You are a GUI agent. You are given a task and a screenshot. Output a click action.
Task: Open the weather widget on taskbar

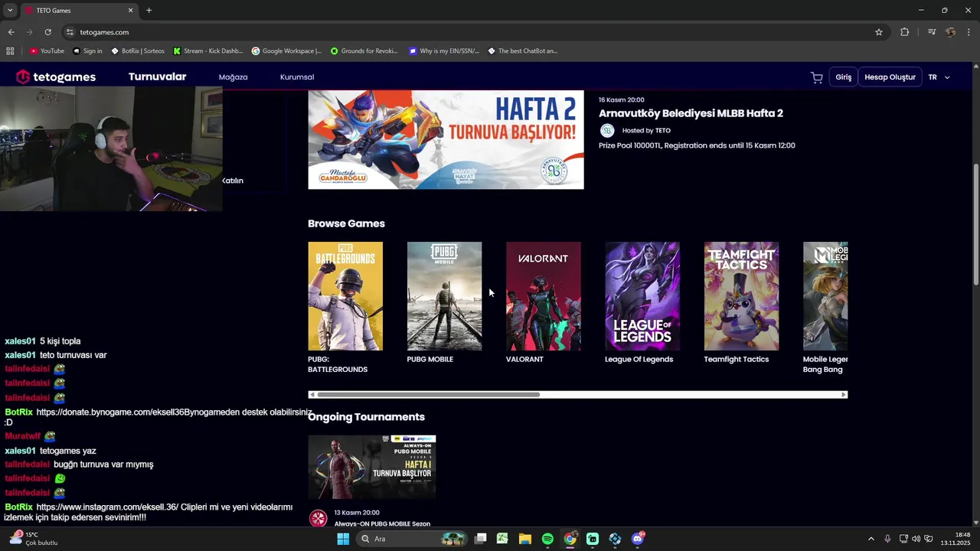point(34,539)
